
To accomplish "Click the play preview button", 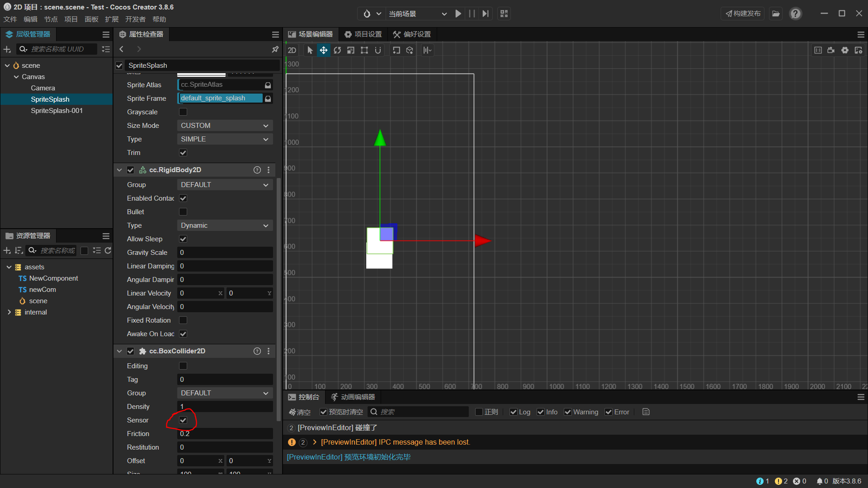I will tap(458, 14).
